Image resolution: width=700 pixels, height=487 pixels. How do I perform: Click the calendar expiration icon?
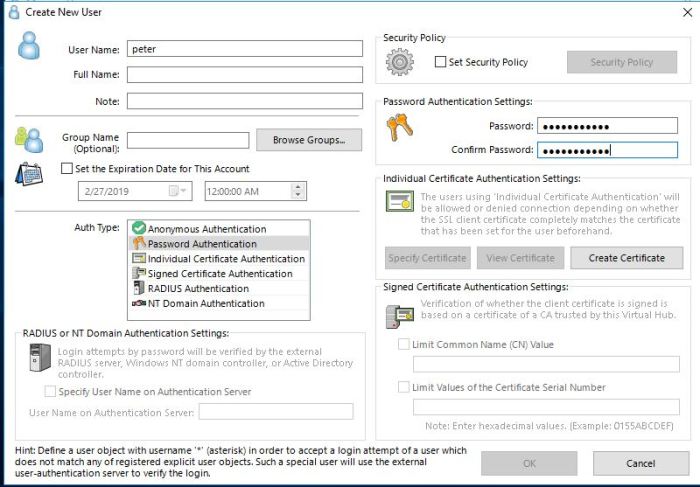coord(29,172)
